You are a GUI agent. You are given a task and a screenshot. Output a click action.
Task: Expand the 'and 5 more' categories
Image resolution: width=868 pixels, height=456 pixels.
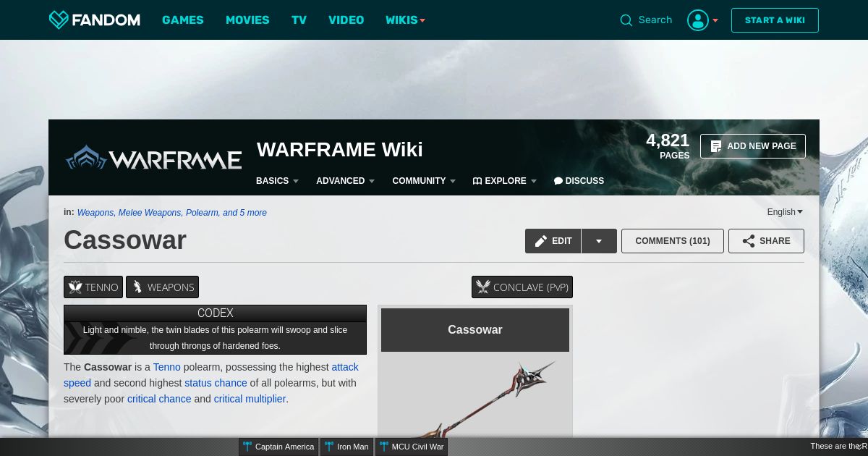click(244, 213)
